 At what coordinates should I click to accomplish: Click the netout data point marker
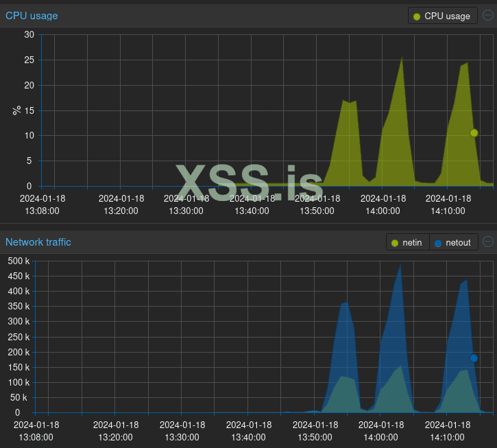[474, 358]
